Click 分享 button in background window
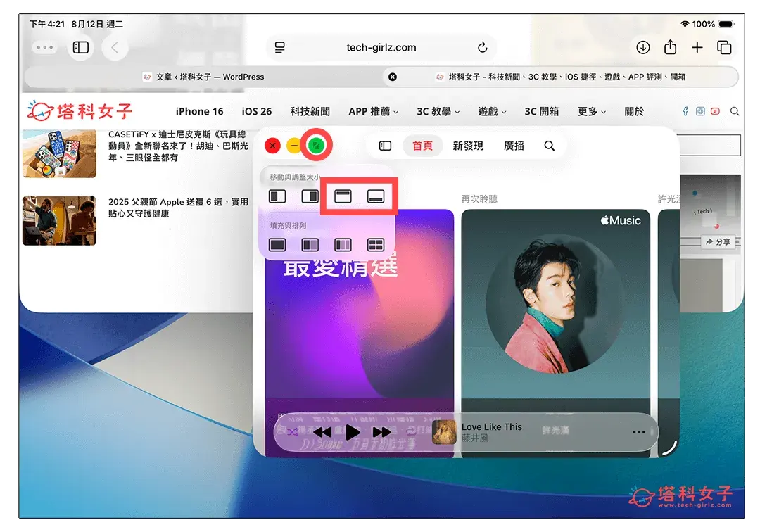The image size is (760, 532). point(718,242)
